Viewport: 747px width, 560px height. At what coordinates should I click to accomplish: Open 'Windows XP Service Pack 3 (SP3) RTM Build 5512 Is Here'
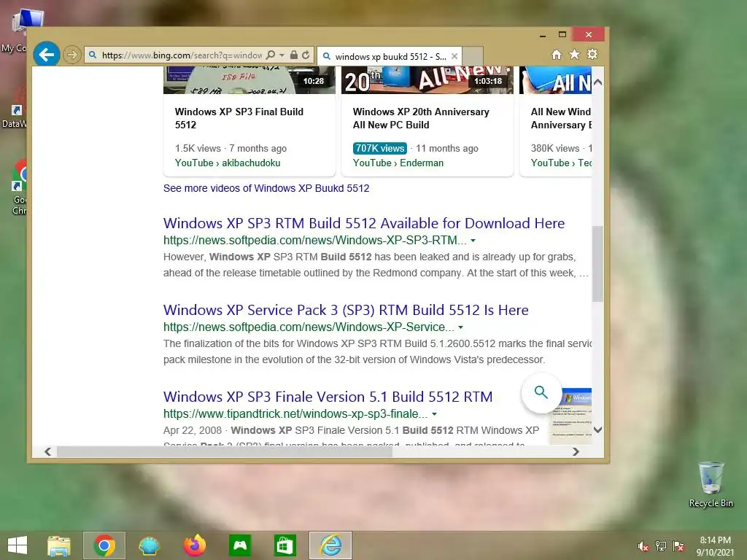pyautogui.click(x=346, y=310)
